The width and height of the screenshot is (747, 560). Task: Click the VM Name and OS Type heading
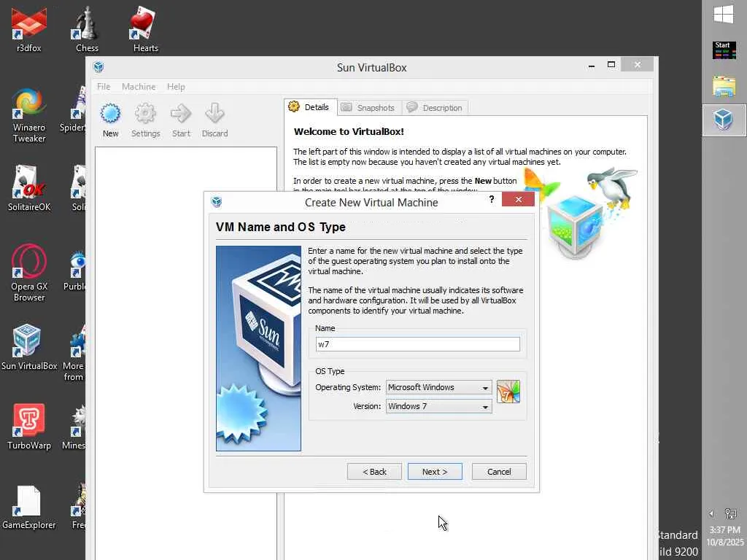pos(281,227)
